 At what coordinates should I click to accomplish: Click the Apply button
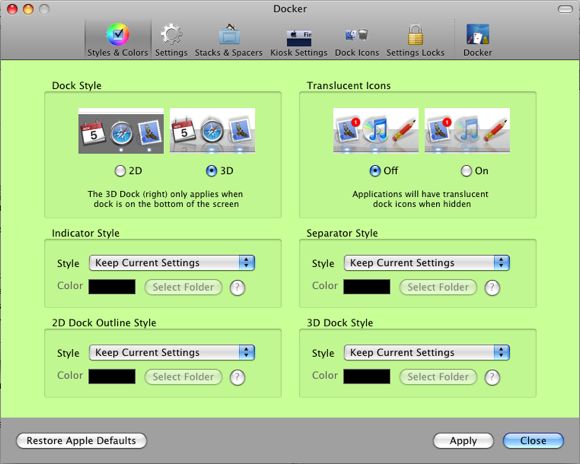point(463,441)
